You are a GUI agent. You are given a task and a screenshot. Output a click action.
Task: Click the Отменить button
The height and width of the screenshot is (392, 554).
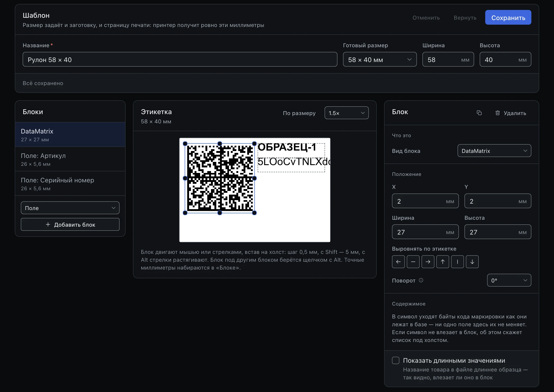(426, 18)
